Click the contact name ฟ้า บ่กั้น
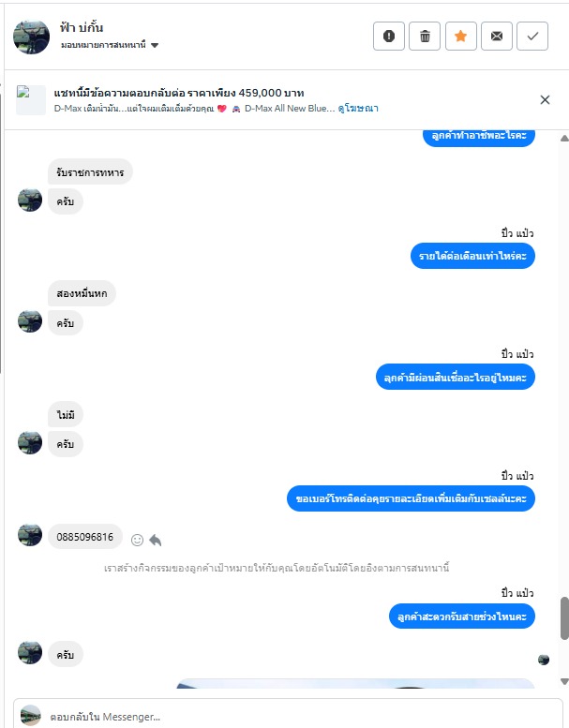The image size is (569, 728). click(82, 28)
